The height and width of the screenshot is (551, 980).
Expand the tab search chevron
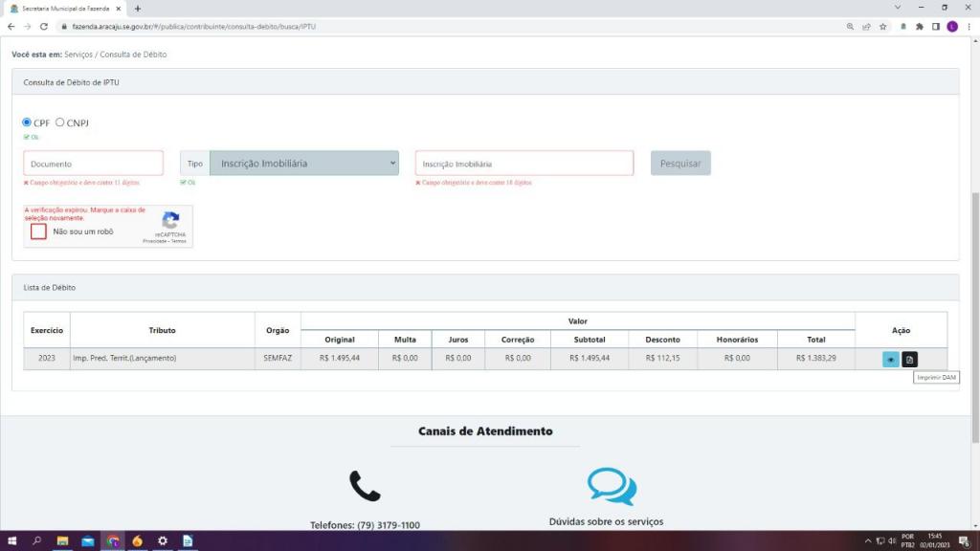(897, 8)
